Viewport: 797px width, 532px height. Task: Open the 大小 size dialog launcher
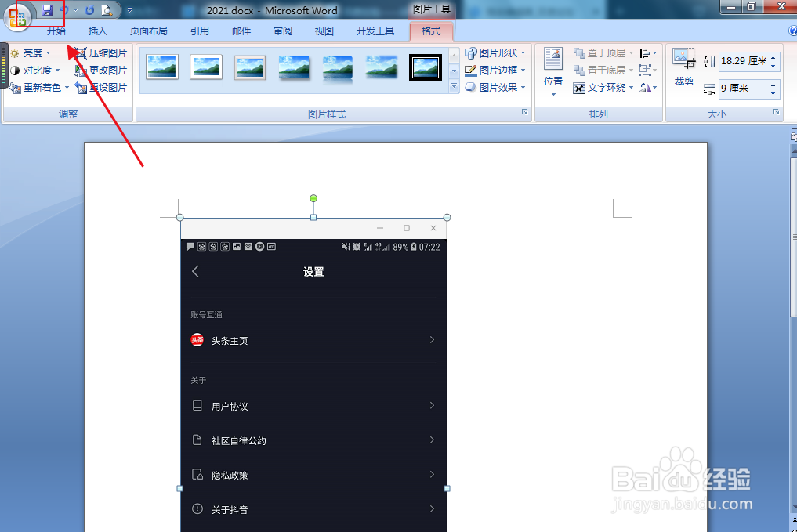click(776, 112)
